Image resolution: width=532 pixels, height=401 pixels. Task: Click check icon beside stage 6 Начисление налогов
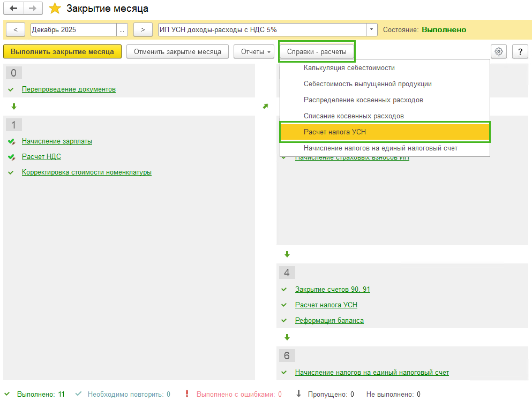[284, 373]
